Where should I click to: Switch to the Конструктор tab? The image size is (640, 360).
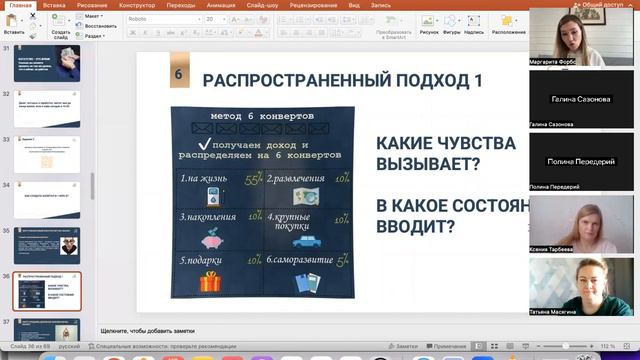point(137,5)
